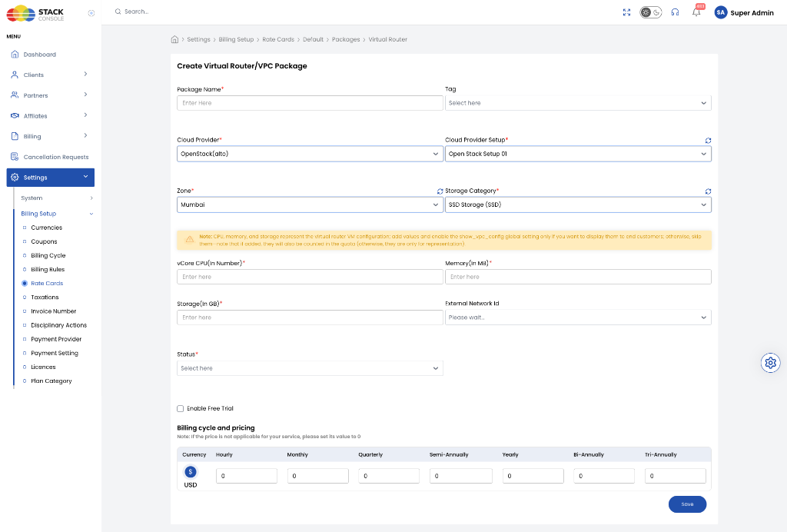Open Invoice Number in sidebar
This screenshot has width=787, height=532.
pyautogui.click(x=54, y=311)
